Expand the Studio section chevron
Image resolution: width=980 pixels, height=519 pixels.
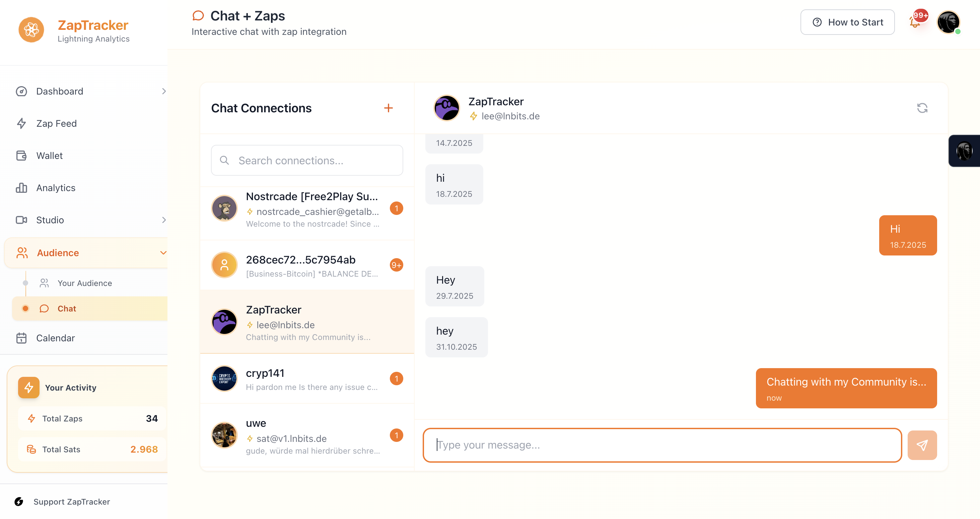click(x=164, y=220)
